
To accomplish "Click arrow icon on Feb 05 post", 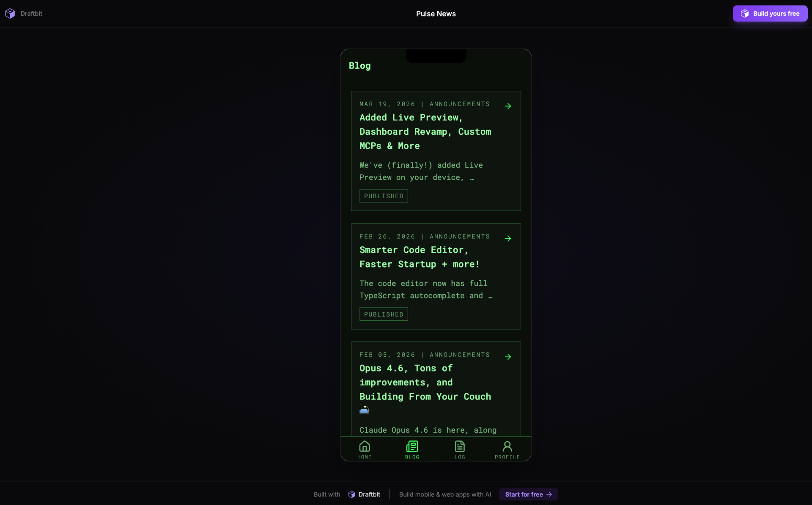I will click(508, 357).
